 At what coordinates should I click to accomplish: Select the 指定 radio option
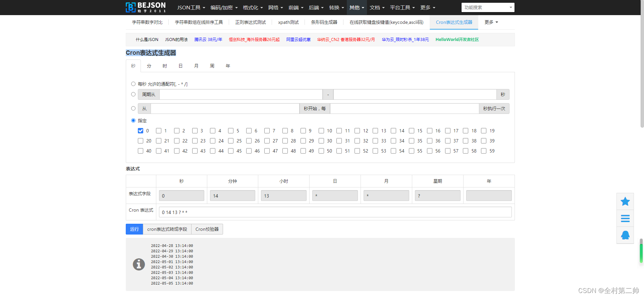pos(133,121)
